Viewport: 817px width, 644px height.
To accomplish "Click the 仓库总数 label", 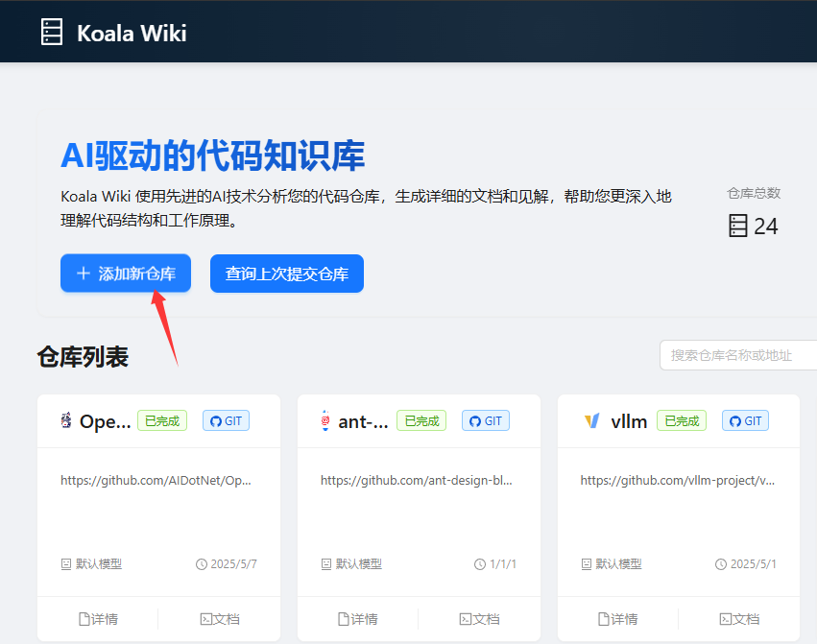I will click(x=754, y=193).
